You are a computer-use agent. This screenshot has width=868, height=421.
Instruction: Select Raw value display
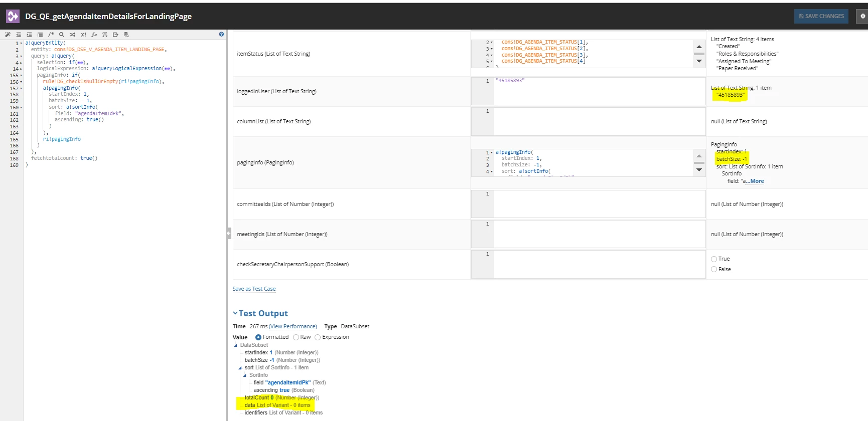pyautogui.click(x=296, y=337)
